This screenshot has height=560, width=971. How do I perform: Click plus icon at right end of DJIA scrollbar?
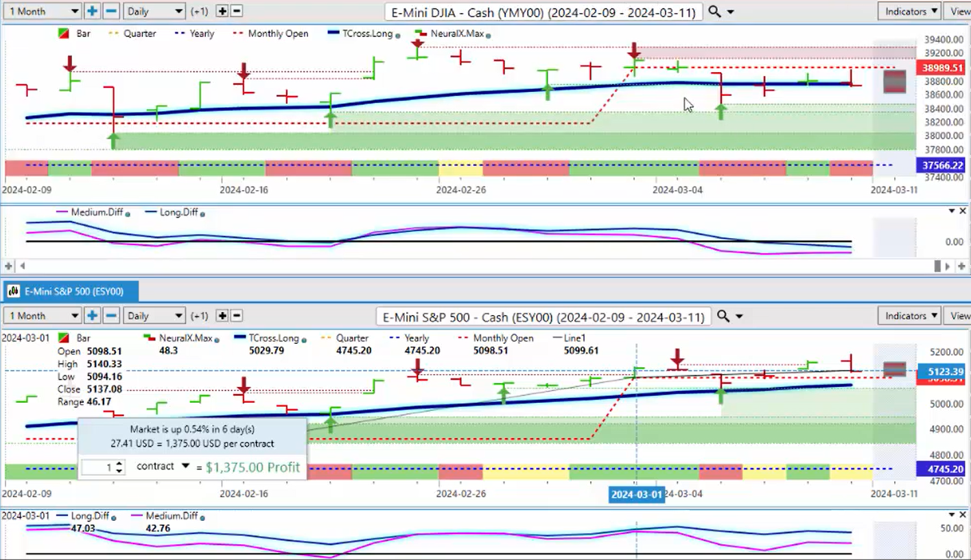pyautogui.click(x=963, y=266)
